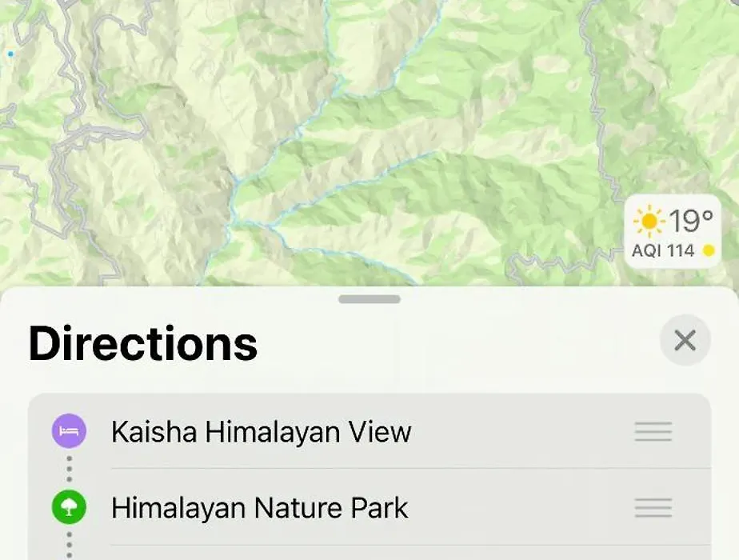Tap the small blue dot on the map

tap(10, 54)
